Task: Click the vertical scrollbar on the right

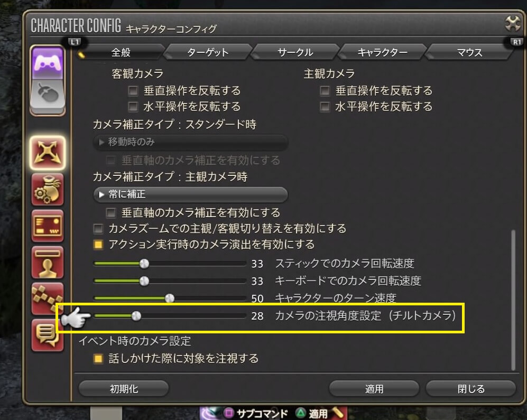Action: (x=513, y=300)
